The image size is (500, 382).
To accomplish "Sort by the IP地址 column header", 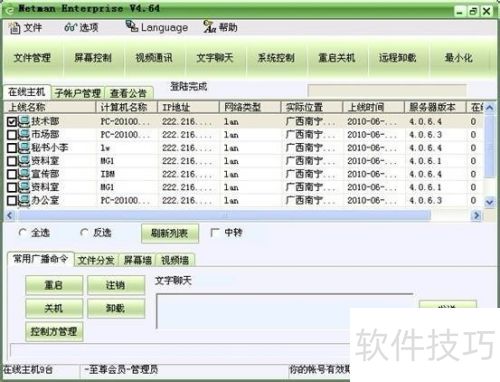I will tap(188, 107).
